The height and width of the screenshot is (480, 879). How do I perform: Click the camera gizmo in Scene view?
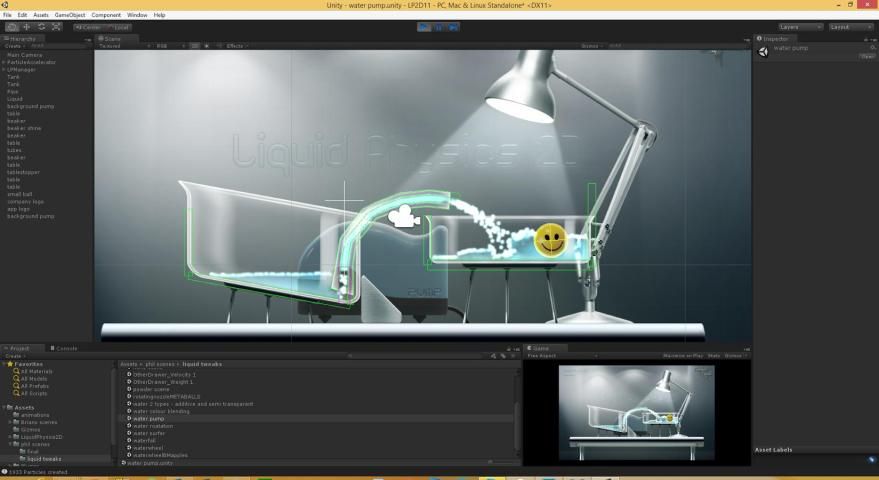[402, 216]
